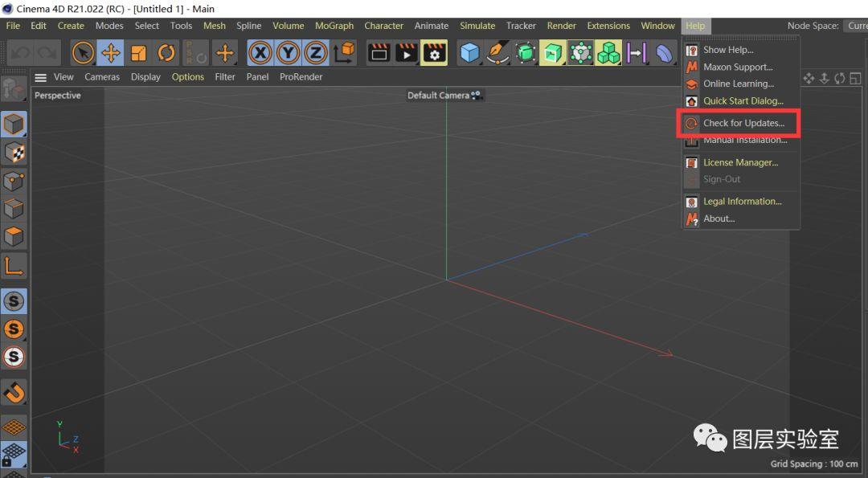This screenshot has width=868, height=478.
Task: Select the Rotate tool
Action: (x=166, y=54)
